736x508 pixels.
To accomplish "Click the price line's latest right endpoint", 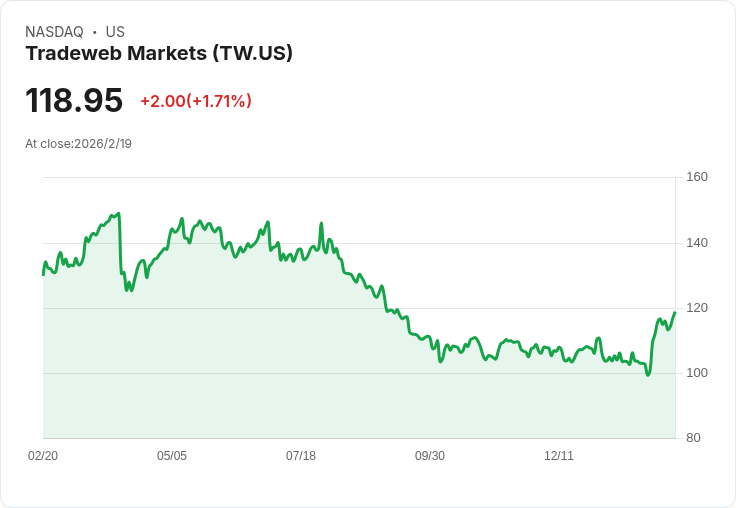I will click(675, 313).
